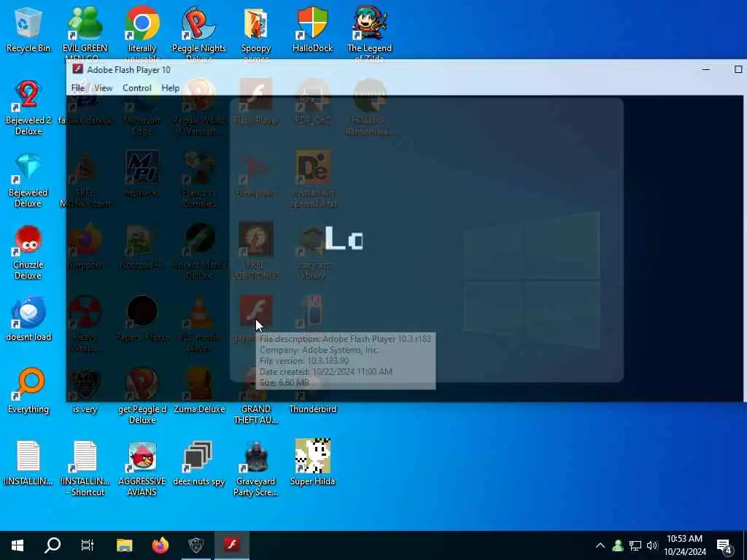Image resolution: width=747 pixels, height=560 pixels.
Task: Click the Flash Player taskbar button
Action: 232,545
